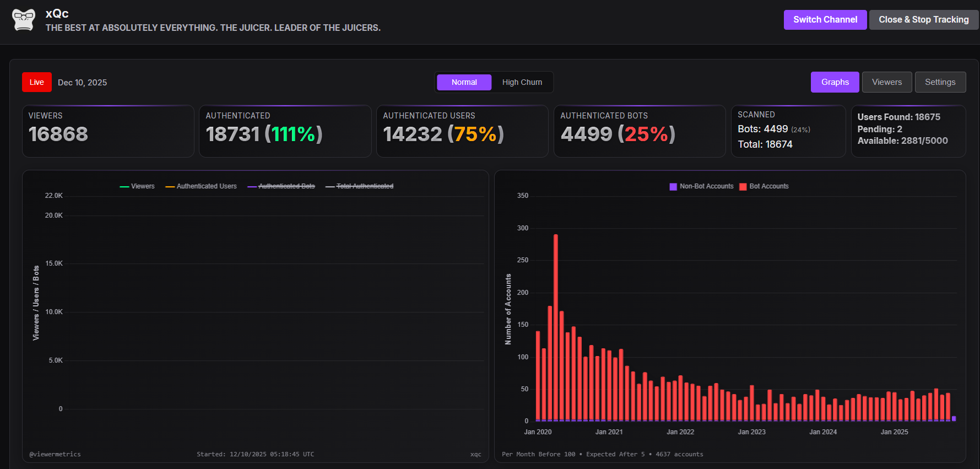Click the Bots: 4499 (24%) line

point(774,129)
